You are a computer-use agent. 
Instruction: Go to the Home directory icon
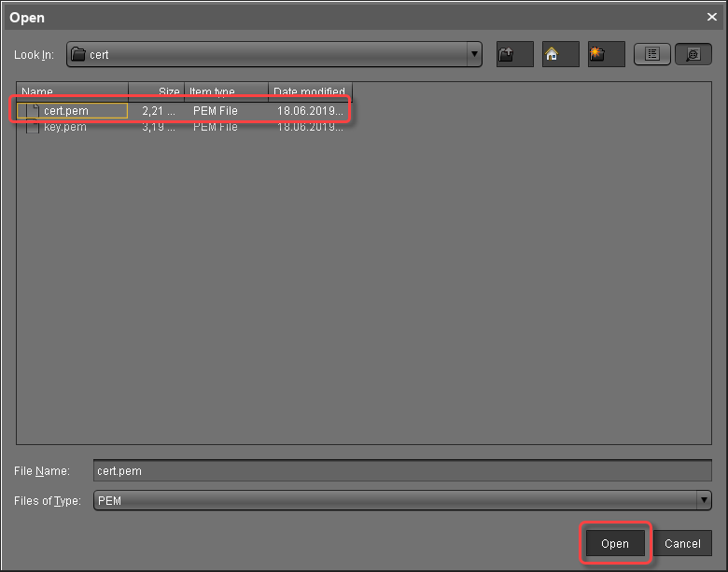pyautogui.click(x=560, y=54)
